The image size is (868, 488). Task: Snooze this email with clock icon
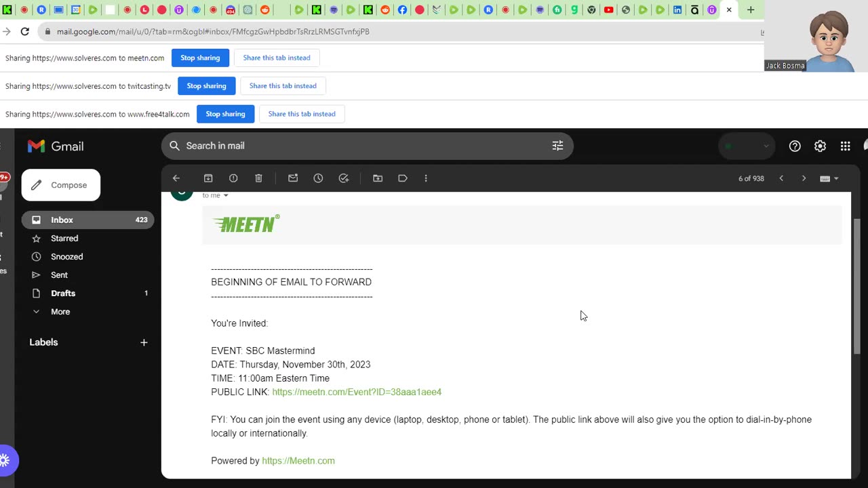pyautogui.click(x=318, y=178)
